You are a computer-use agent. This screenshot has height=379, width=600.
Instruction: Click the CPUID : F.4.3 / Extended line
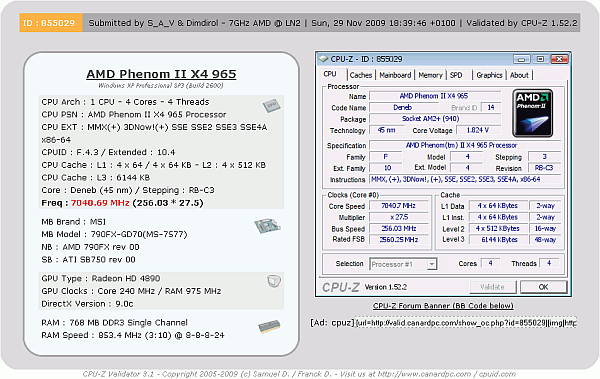tap(108, 152)
